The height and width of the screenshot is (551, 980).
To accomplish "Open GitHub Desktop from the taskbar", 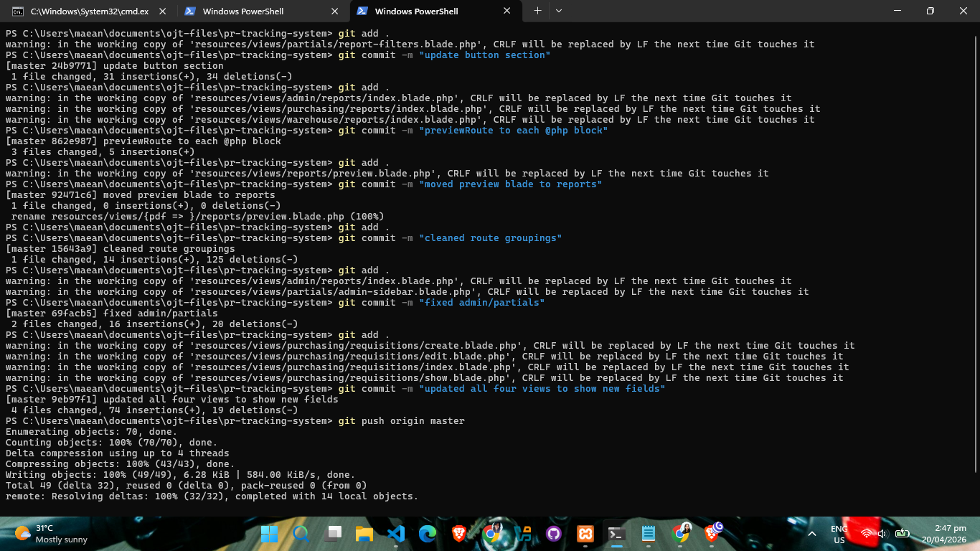I will click(553, 534).
